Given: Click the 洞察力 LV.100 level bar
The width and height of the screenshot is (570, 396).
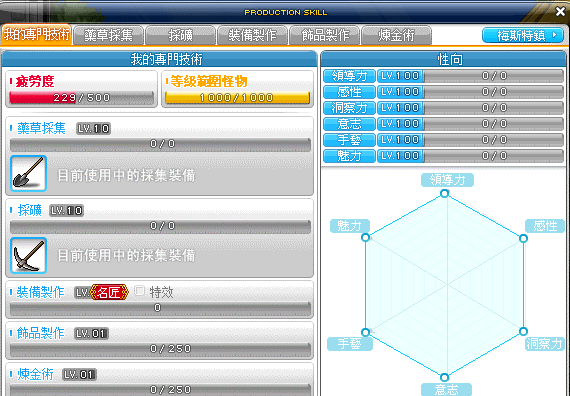Looking at the screenshot, I should (x=470, y=108).
